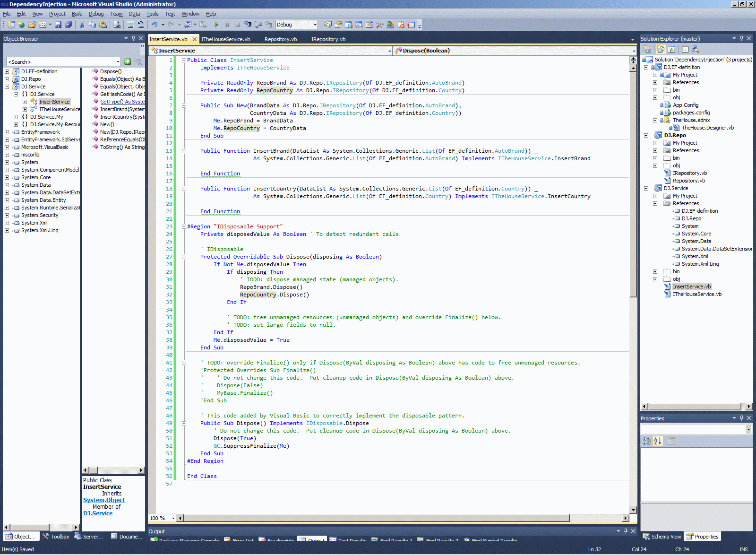Image resolution: width=756 pixels, height=556 pixels.
Task: Click the Save All toolbar icon
Action: (69, 25)
